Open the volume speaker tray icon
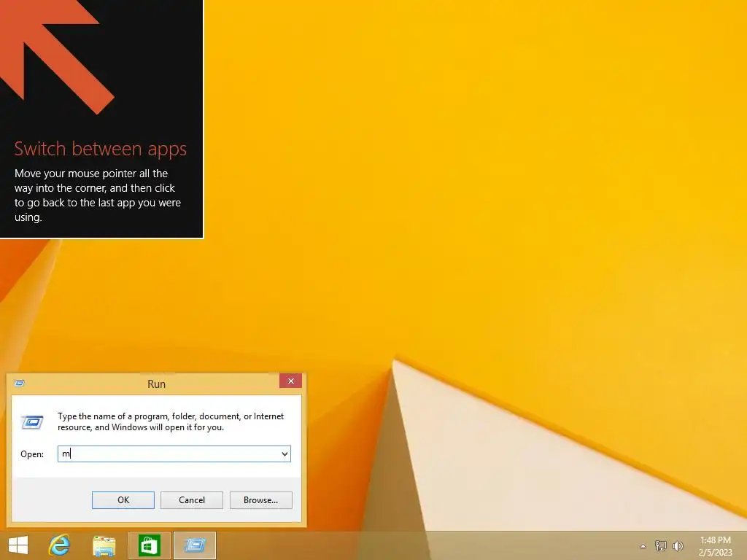747x560 pixels. [x=678, y=545]
